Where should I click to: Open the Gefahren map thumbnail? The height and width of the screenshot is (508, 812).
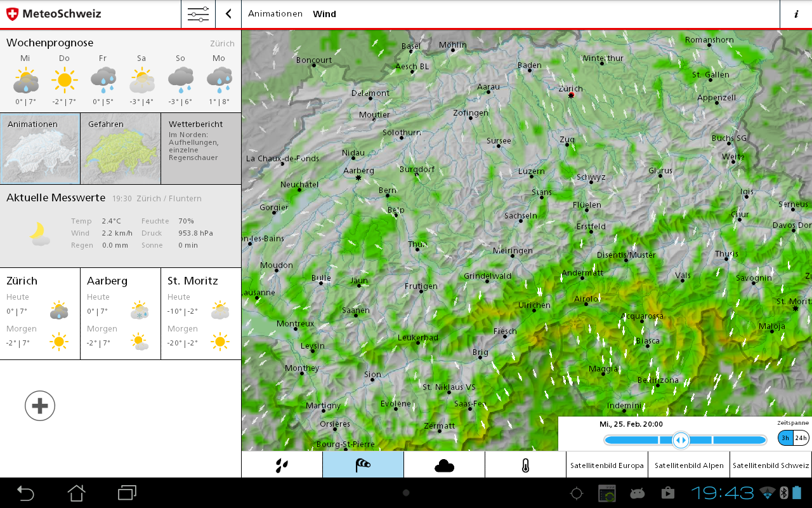pos(121,149)
